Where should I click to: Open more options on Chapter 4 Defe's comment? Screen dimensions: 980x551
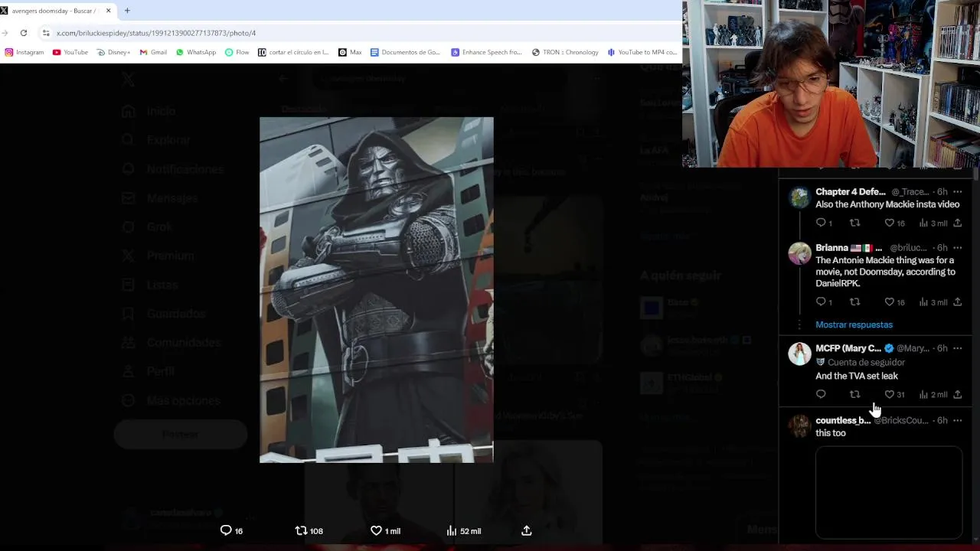(958, 192)
